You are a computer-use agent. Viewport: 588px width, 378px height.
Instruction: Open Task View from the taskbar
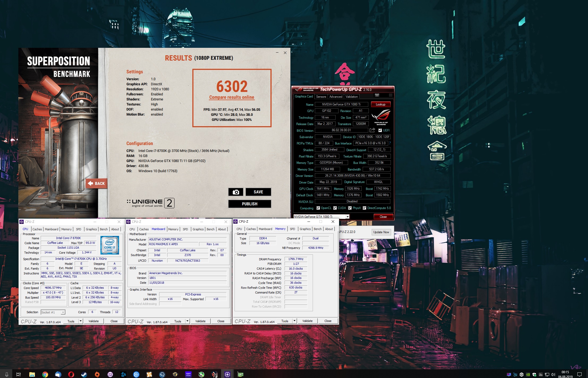[x=19, y=374]
